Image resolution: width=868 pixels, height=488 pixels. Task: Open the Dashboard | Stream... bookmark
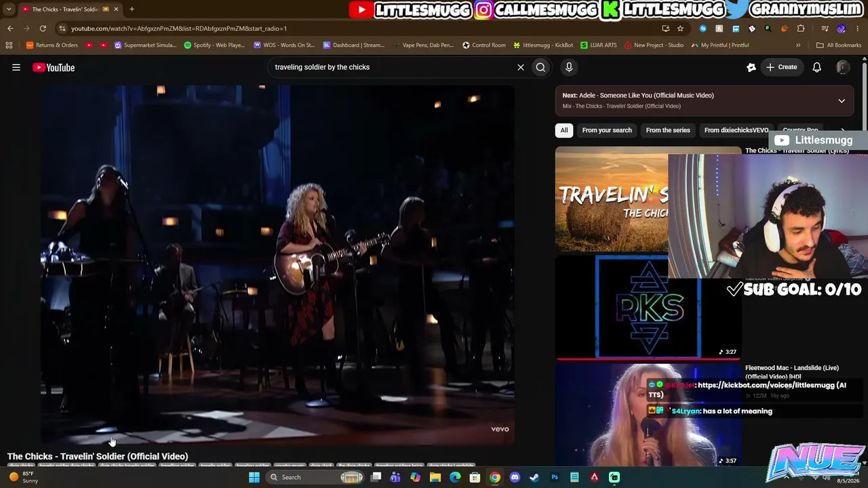[x=354, y=45]
